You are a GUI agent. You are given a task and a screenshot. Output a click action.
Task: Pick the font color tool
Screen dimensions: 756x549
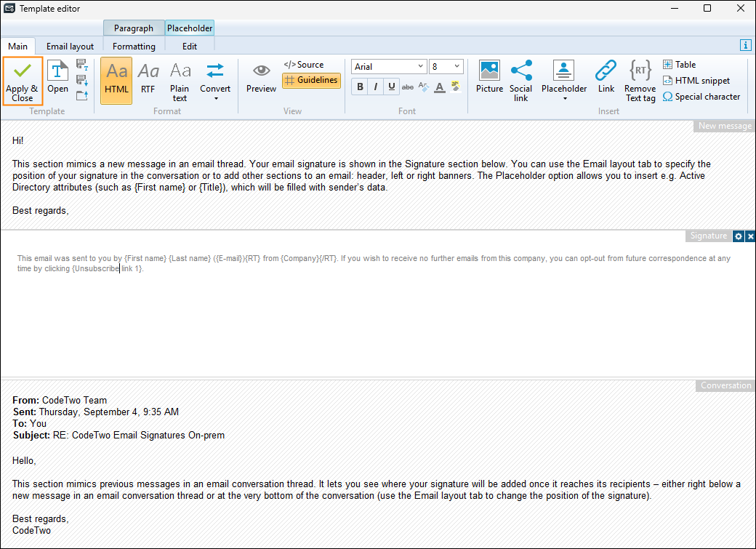coord(439,87)
